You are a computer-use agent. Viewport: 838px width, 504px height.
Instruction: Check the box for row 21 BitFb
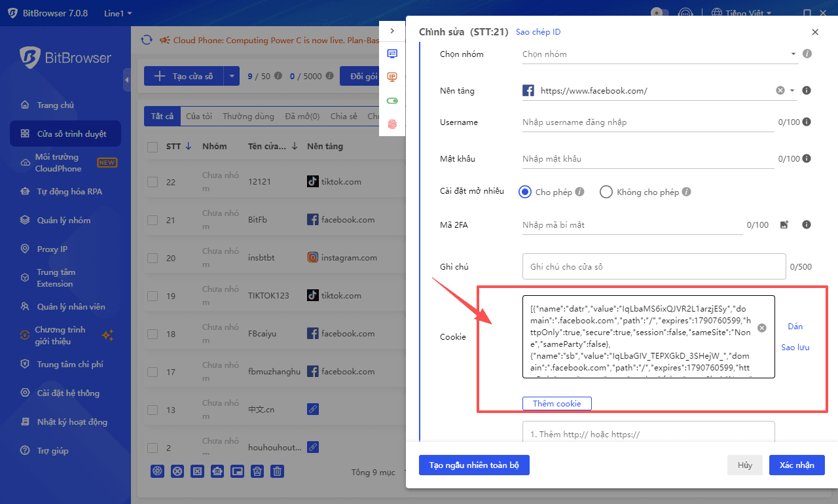(x=153, y=220)
